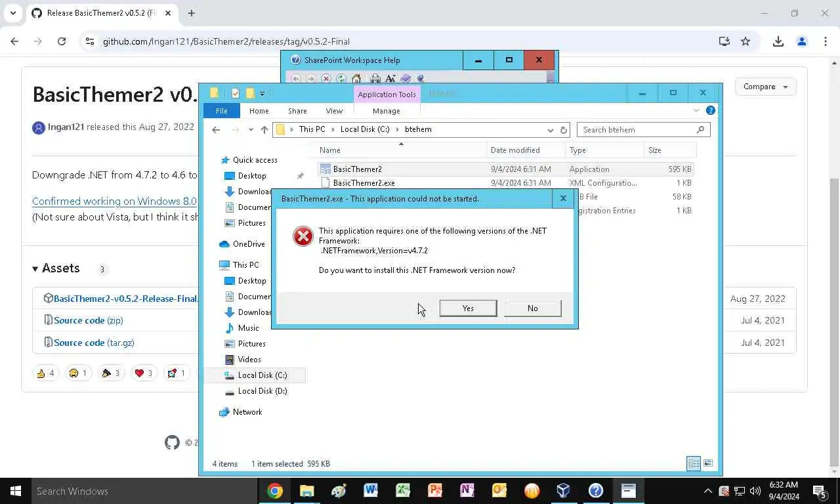Switch to large icons view layout

coord(708,463)
